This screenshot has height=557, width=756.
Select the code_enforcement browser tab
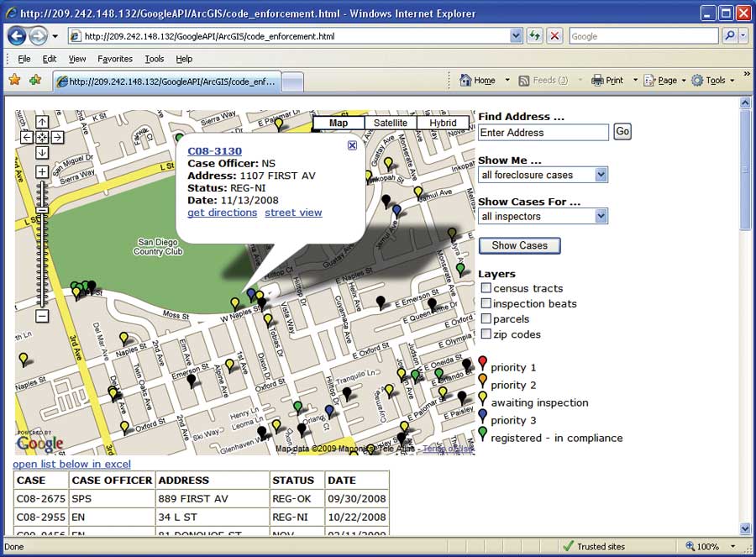167,81
